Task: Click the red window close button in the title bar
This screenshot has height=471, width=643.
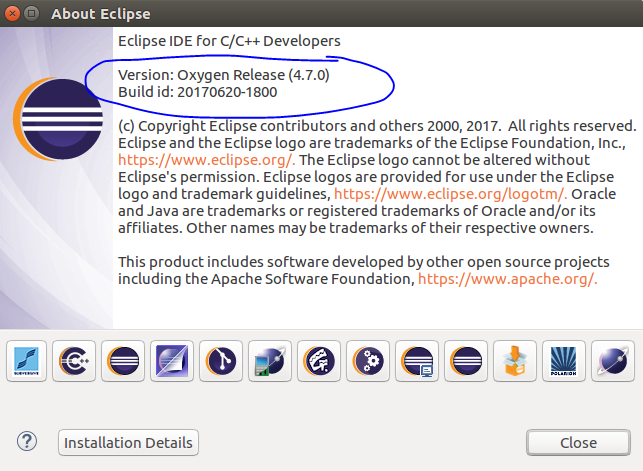Action: (x=12, y=14)
